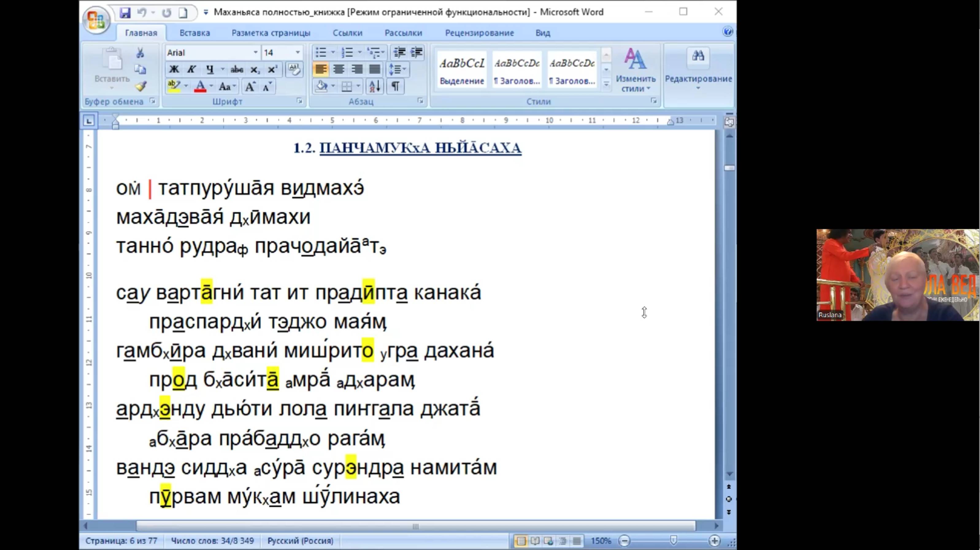Click the Save icon in quick access toolbar
Image resolution: width=980 pixels, height=550 pixels.
coord(125,13)
